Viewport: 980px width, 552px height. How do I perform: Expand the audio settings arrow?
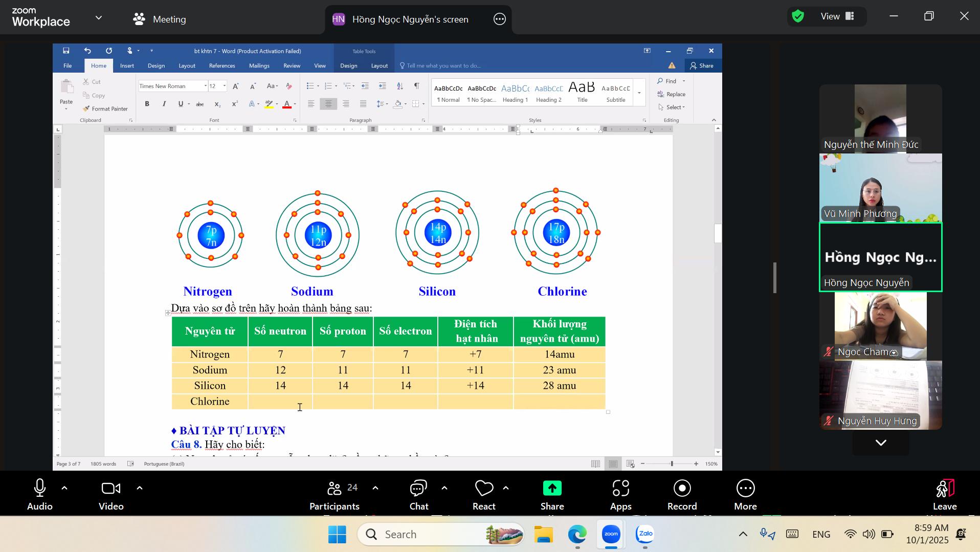pyautogui.click(x=64, y=488)
